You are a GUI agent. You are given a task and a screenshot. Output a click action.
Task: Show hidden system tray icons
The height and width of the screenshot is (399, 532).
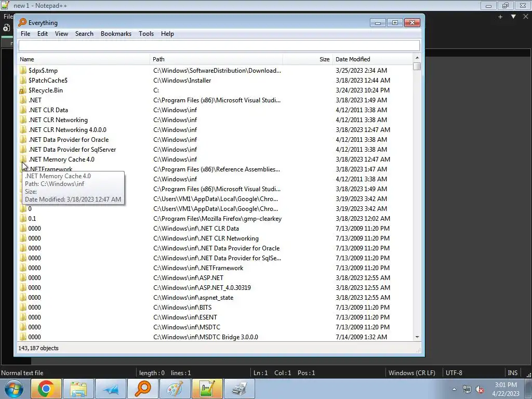(x=454, y=389)
